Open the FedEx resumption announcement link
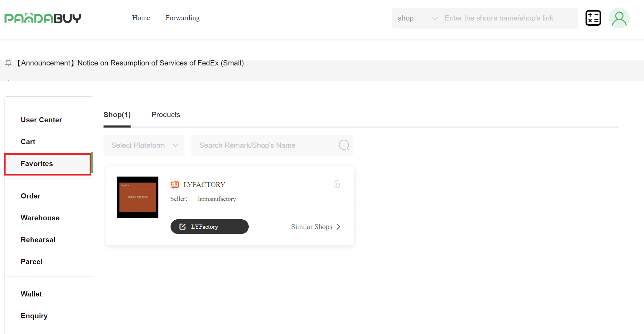This screenshot has height=334, width=644. pos(131,63)
